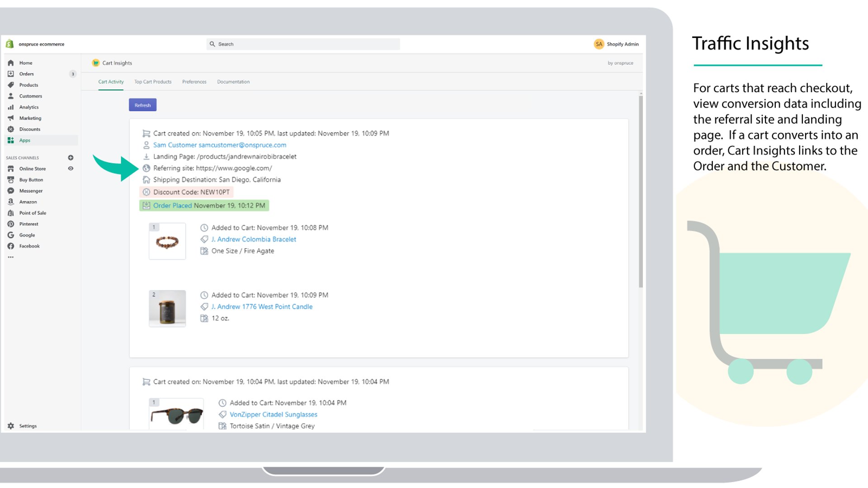Select the Orders count badge 3
The image size is (868, 488).
pos(73,74)
